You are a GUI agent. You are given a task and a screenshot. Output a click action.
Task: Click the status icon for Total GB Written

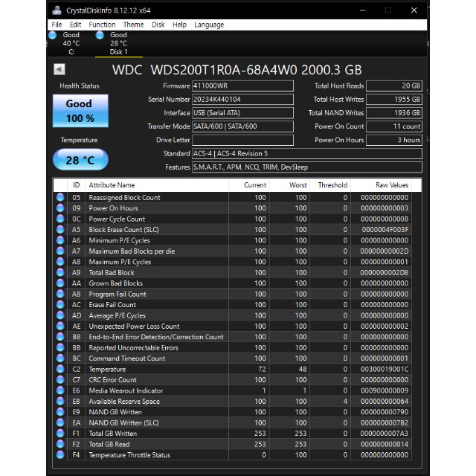[60, 433]
